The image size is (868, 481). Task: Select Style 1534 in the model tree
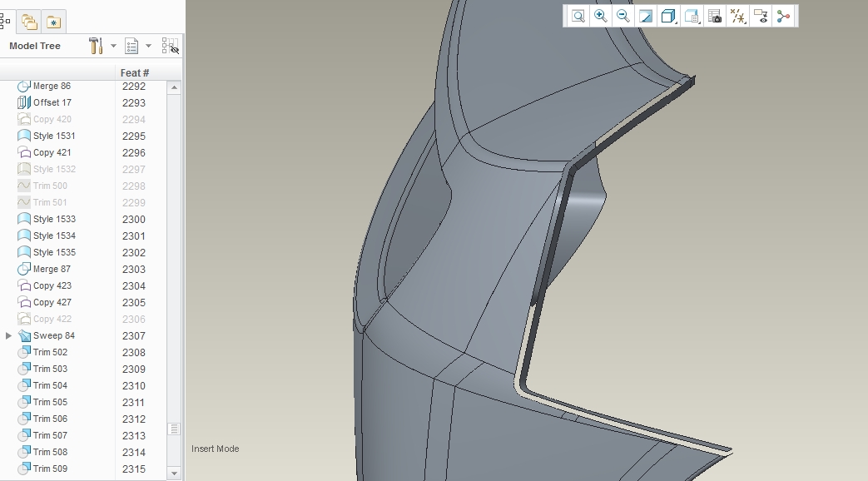[x=54, y=236]
